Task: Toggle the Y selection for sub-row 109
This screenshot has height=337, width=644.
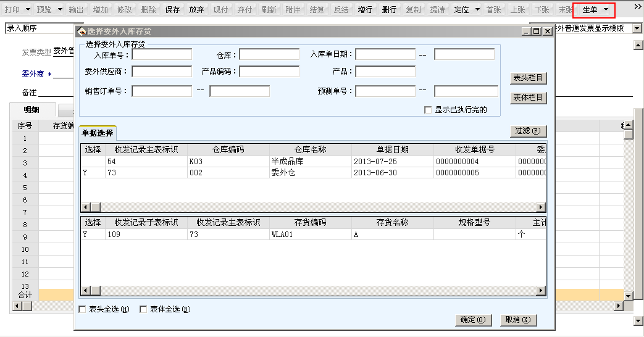Action: (93, 235)
